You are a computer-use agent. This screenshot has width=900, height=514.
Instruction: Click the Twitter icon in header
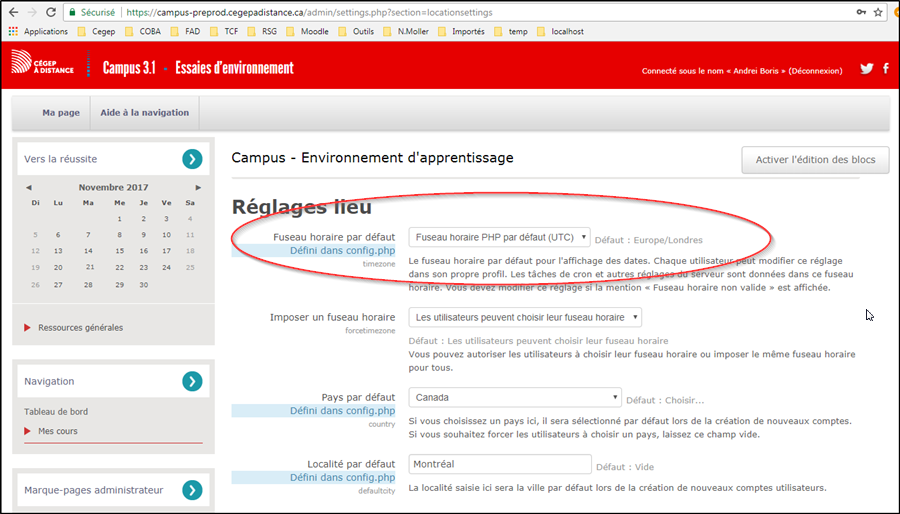click(x=867, y=69)
